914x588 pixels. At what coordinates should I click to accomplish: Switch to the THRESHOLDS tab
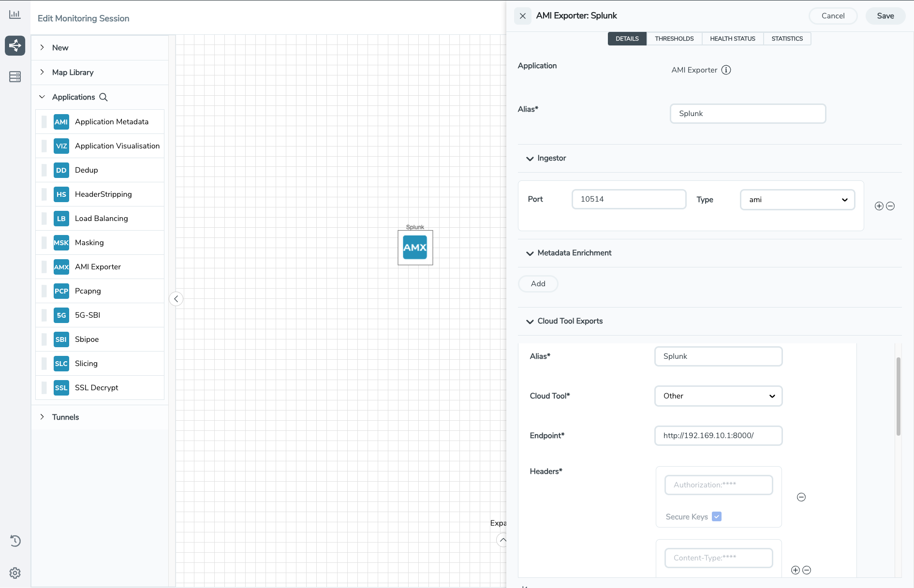[x=674, y=39]
